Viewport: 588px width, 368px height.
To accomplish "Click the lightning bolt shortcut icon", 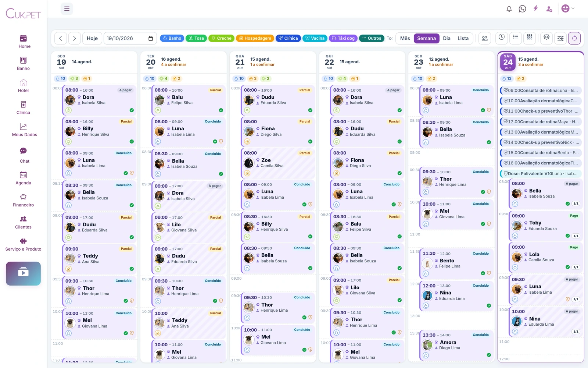I will 536,8.
